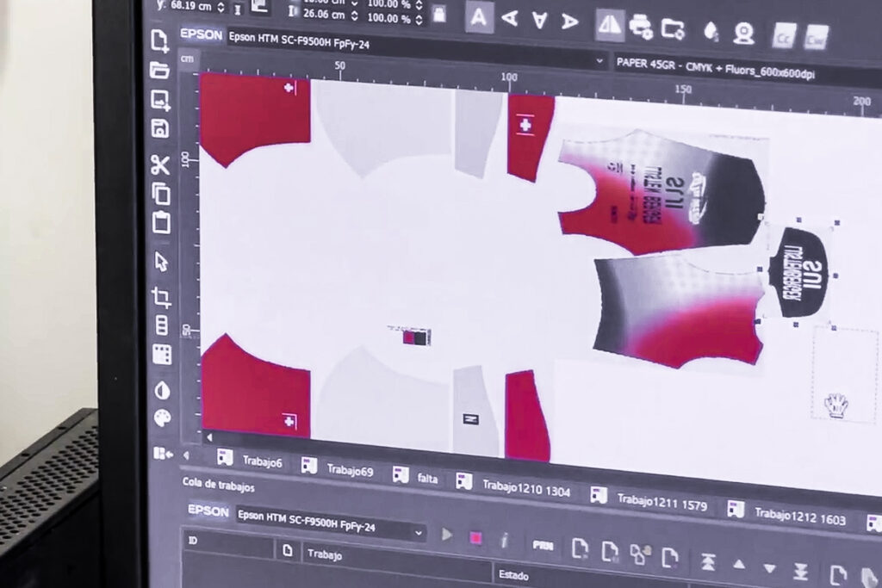Click the Save icon in left toolbar

tap(160, 128)
